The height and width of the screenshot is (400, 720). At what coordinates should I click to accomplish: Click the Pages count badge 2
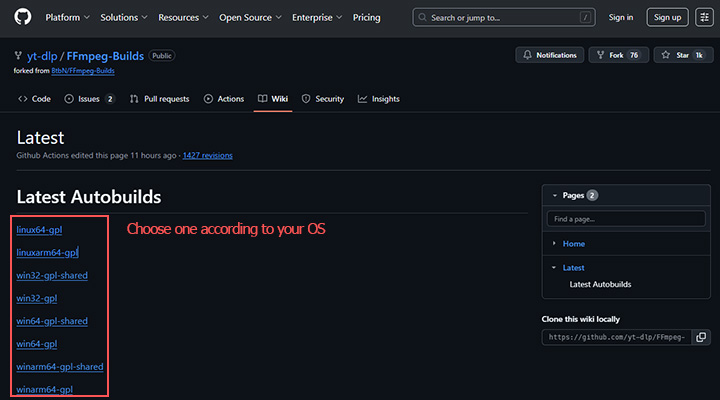click(592, 196)
